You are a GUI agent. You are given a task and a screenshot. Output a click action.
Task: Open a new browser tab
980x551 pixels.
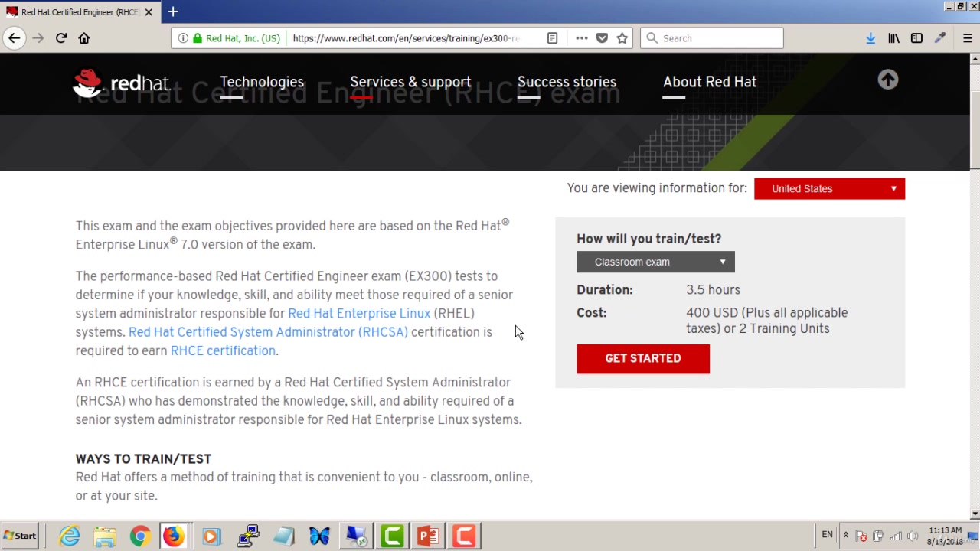[x=173, y=11]
